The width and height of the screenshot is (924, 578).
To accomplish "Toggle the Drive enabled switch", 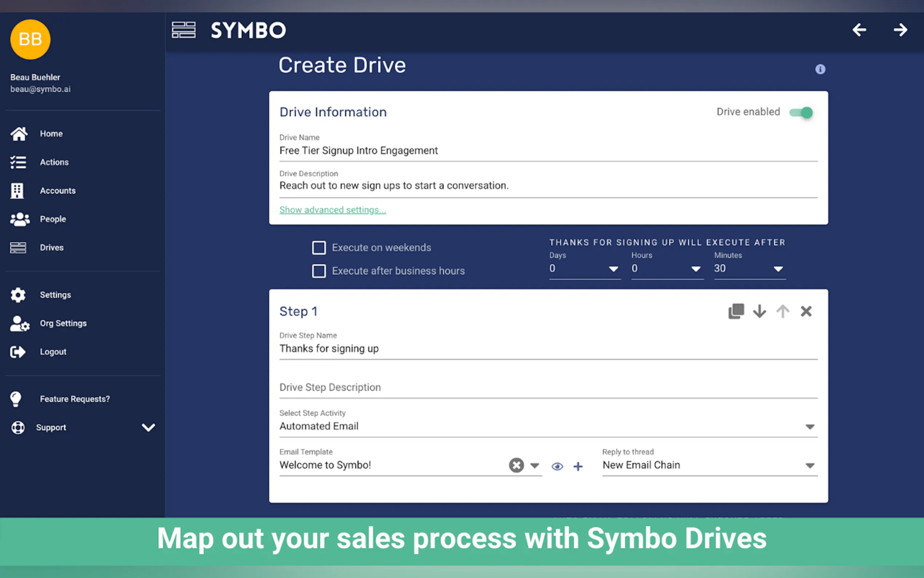I will (x=801, y=112).
